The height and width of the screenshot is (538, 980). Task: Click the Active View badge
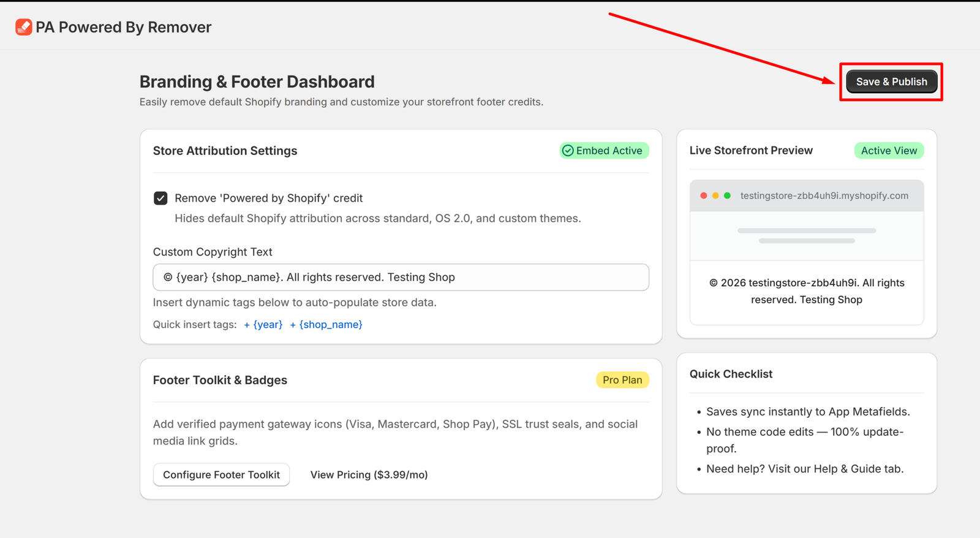pos(889,151)
